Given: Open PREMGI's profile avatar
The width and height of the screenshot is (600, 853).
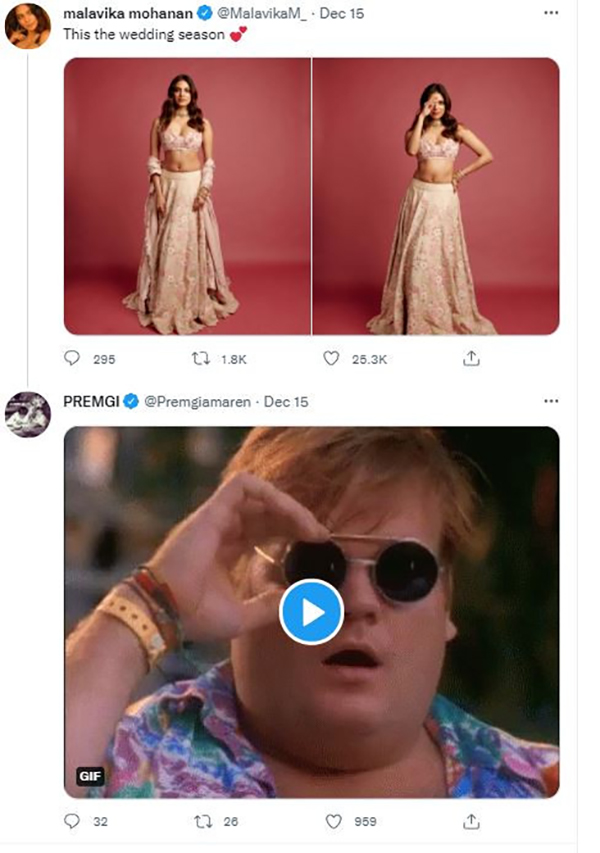Looking at the screenshot, I should [28, 414].
